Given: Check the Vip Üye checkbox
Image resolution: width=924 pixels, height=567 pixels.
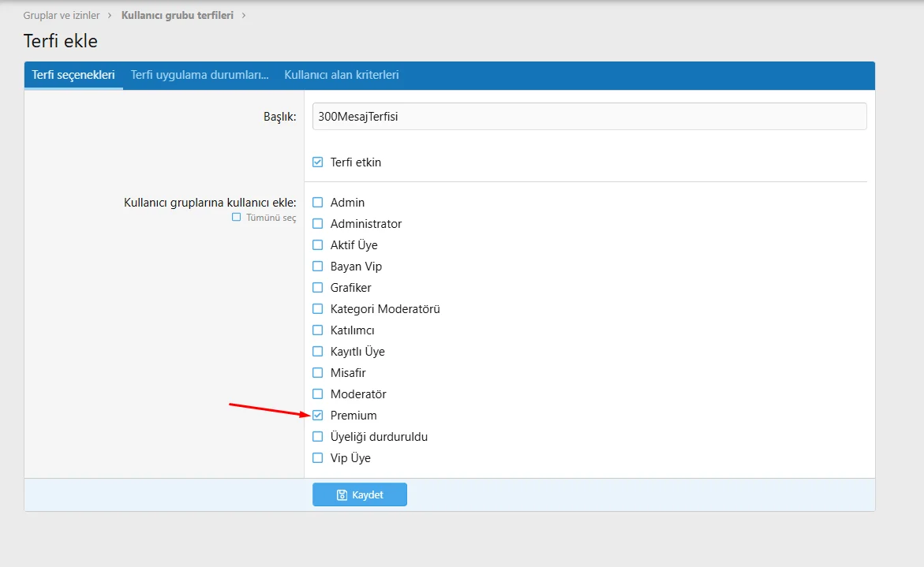Looking at the screenshot, I should (318, 458).
